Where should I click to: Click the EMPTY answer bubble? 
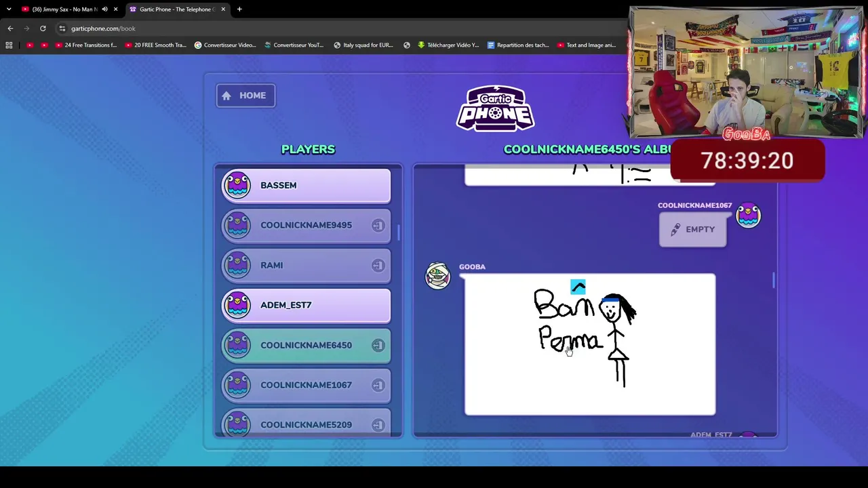692,230
